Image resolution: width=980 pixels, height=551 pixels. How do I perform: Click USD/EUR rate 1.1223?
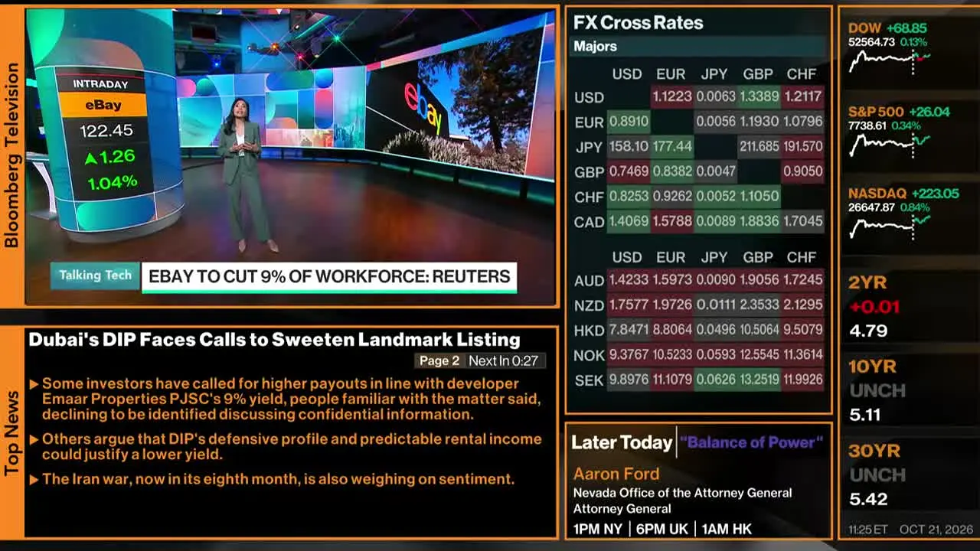671,96
